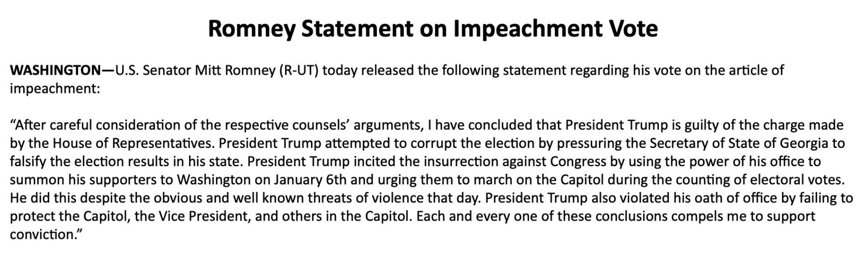
Task: Click the date "January 6th"
Action: (x=310, y=180)
